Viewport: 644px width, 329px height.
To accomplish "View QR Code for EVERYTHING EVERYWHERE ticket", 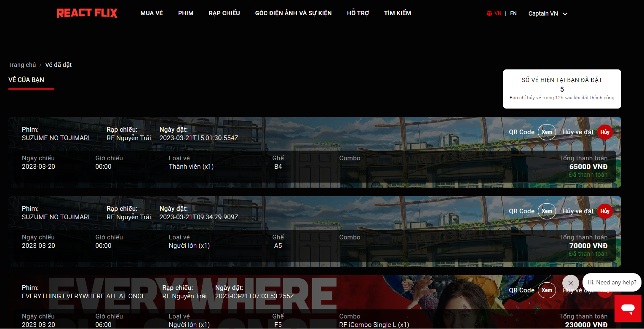I will pyautogui.click(x=547, y=290).
